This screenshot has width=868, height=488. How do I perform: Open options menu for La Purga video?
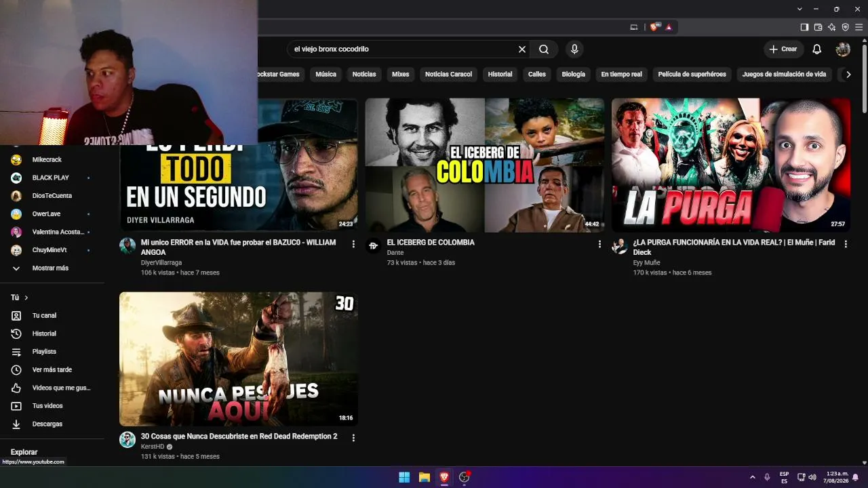846,244
